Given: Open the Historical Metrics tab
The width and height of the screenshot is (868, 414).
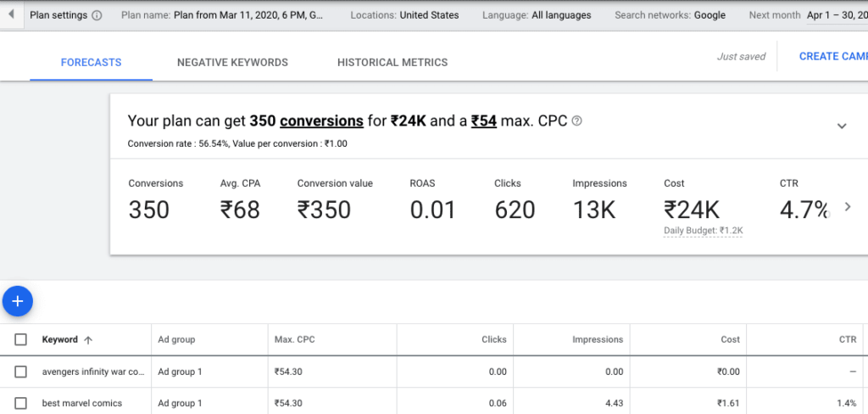Looking at the screenshot, I should pos(392,63).
